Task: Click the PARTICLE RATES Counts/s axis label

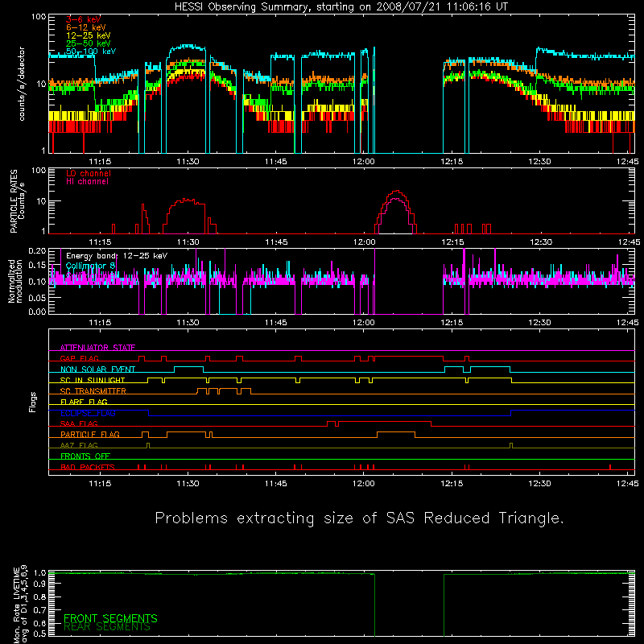Action: point(17,200)
